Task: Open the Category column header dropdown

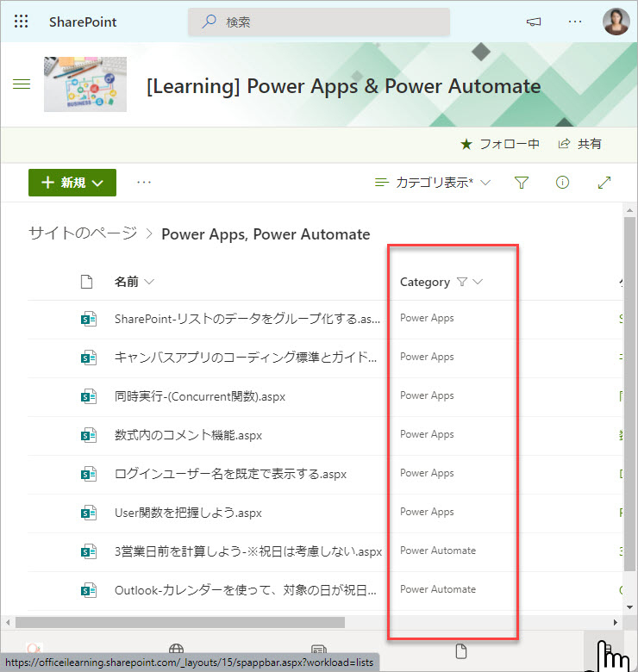Action: [x=441, y=282]
